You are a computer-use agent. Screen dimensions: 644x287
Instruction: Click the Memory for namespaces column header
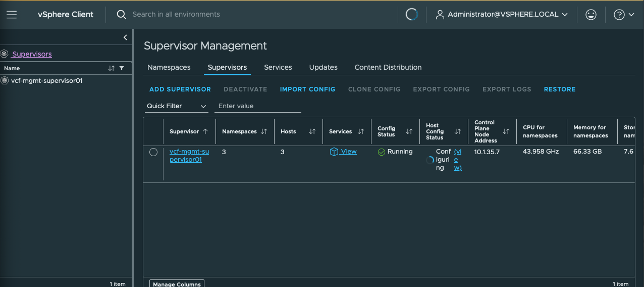[x=591, y=131]
